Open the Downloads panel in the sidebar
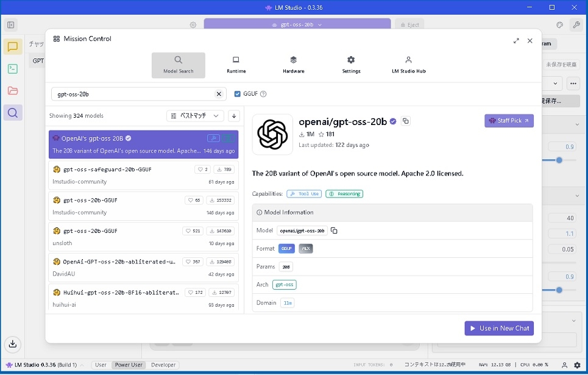588x375 pixels. pyautogui.click(x=13, y=344)
